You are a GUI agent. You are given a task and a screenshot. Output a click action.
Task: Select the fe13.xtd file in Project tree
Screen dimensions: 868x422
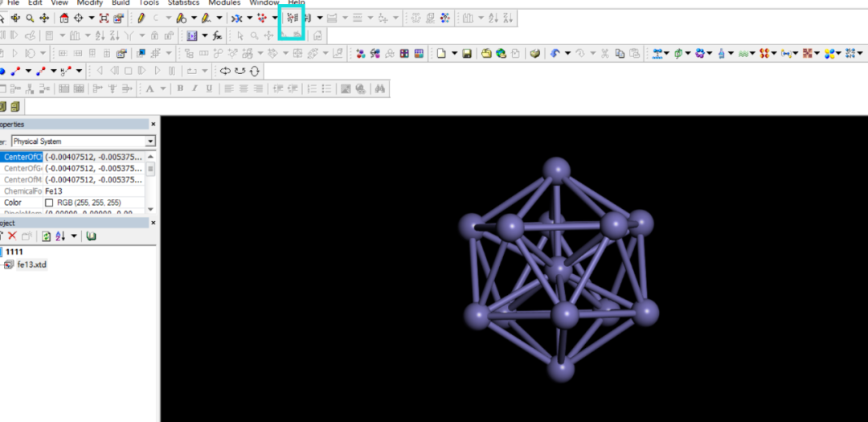pyautogui.click(x=31, y=264)
